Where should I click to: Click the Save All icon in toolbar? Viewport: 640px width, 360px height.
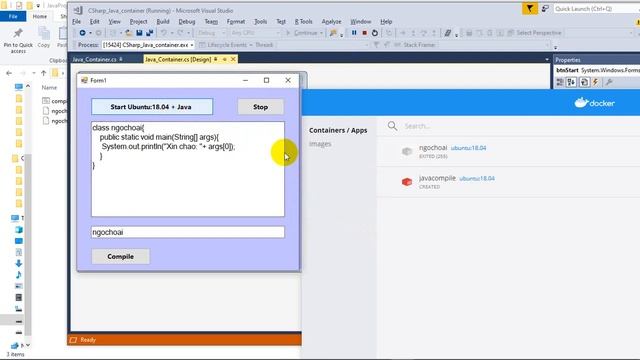click(x=149, y=33)
